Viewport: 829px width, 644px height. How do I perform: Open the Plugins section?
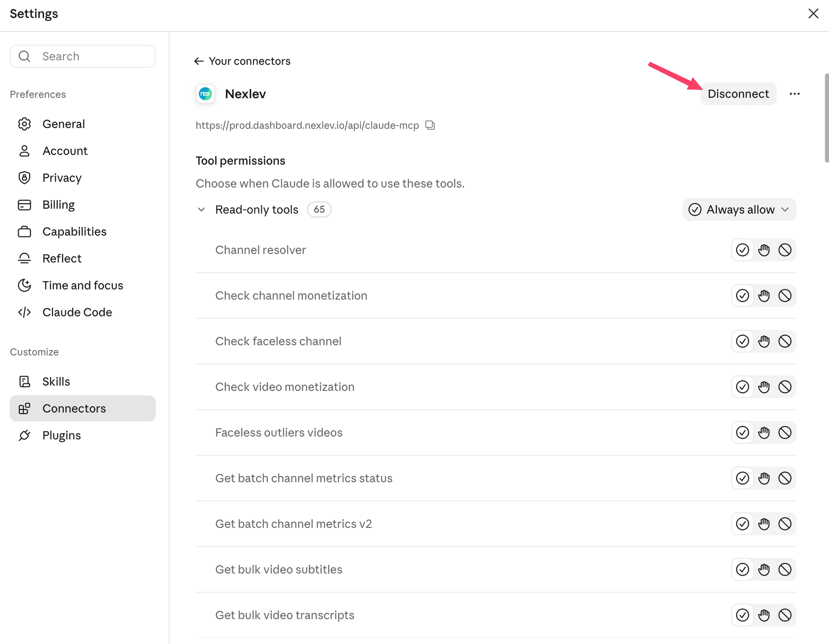pyautogui.click(x=82, y=436)
